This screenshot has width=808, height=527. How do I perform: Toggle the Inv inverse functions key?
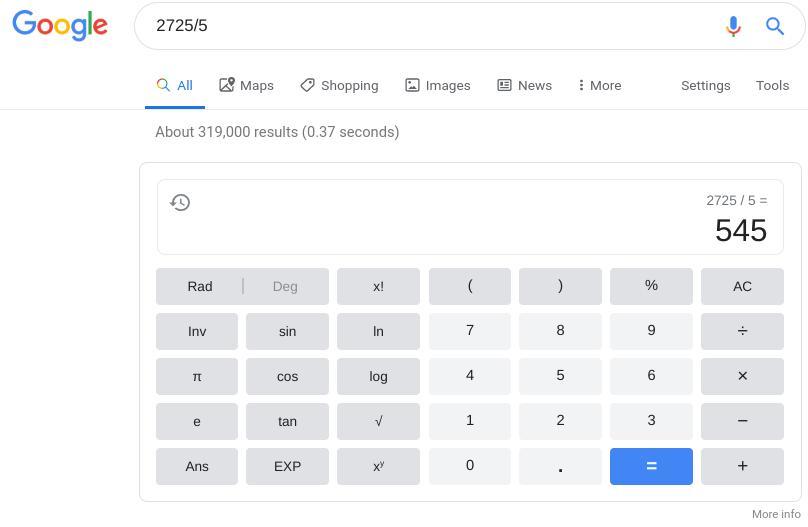click(x=197, y=331)
